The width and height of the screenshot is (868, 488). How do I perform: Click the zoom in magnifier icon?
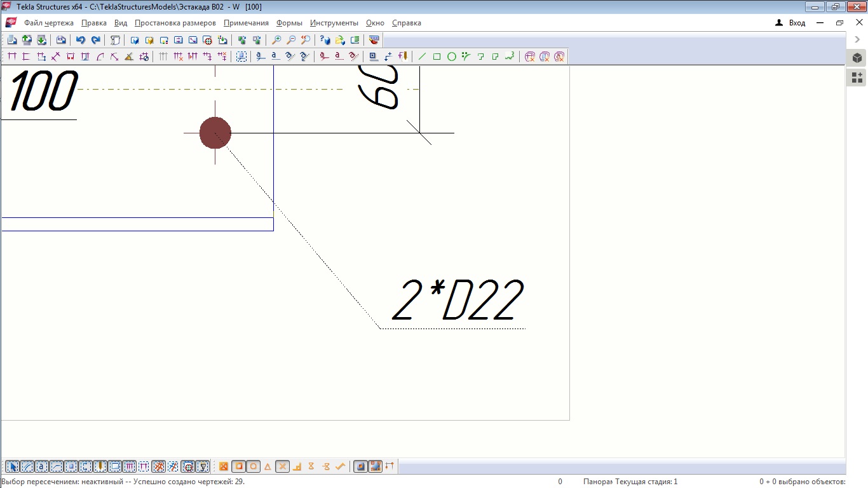point(276,40)
